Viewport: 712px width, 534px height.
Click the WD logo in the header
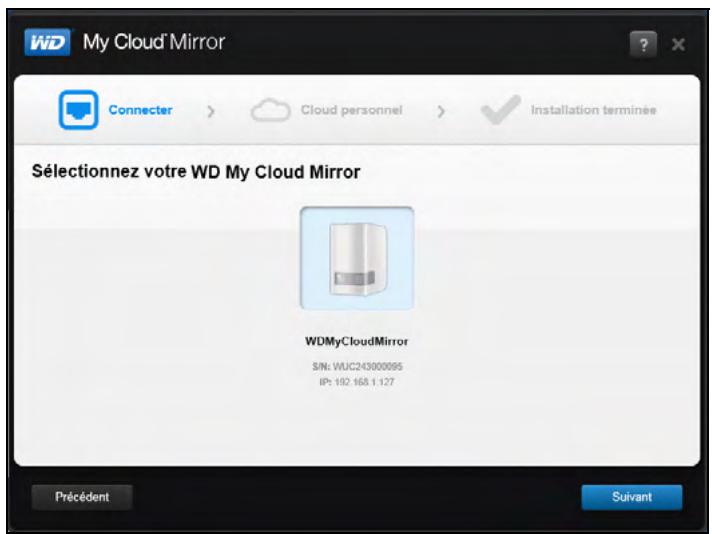48,42
